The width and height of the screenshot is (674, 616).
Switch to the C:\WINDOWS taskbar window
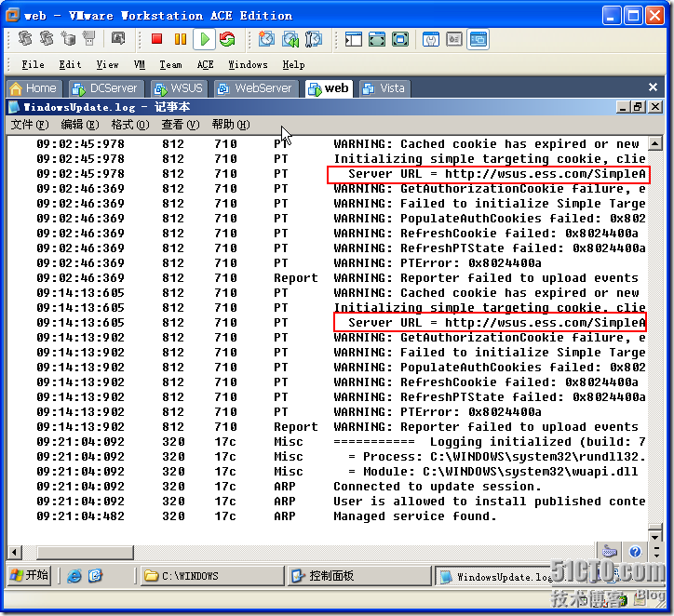pos(213,576)
